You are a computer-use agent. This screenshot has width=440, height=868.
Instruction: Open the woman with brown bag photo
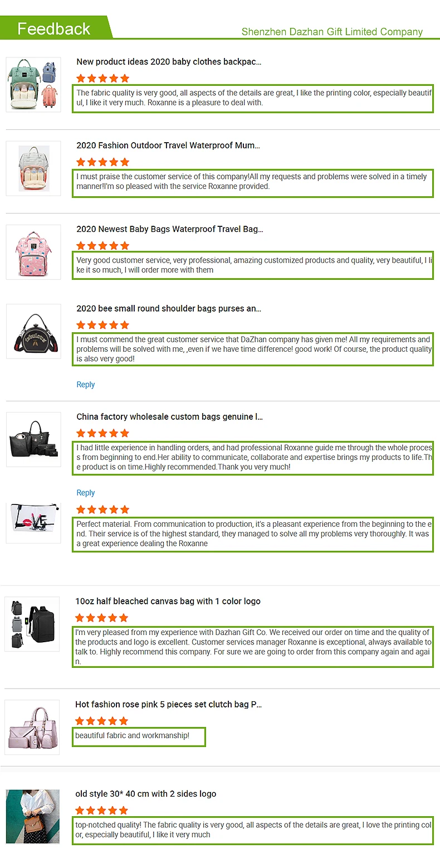tap(33, 816)
